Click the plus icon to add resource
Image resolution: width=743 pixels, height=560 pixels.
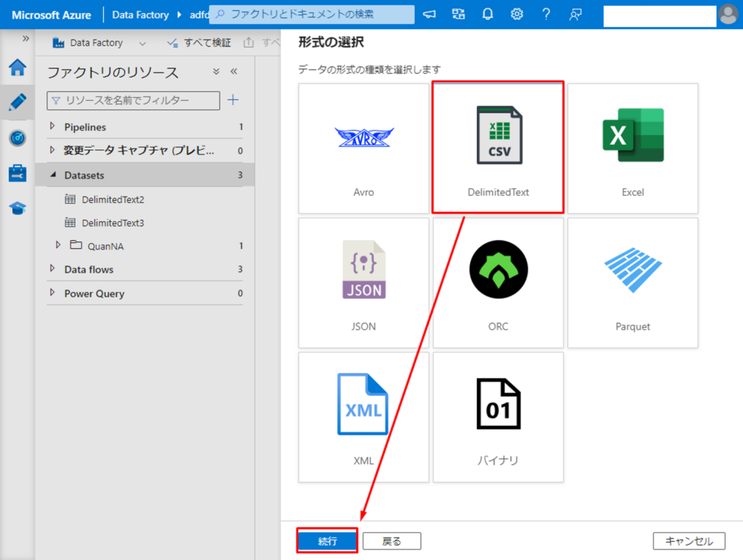[x=233, y=100]
